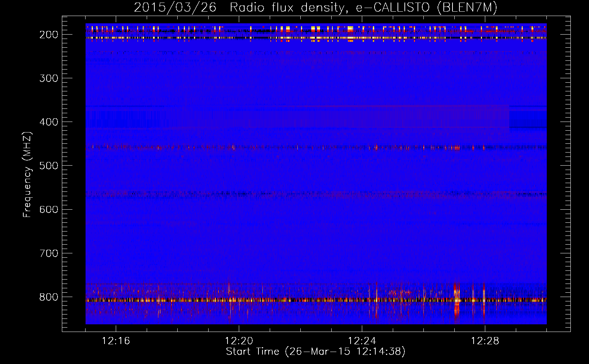Click the 300 frequency tick label
The height and width of the screenshot is (364, 589).
coord(49,78)
